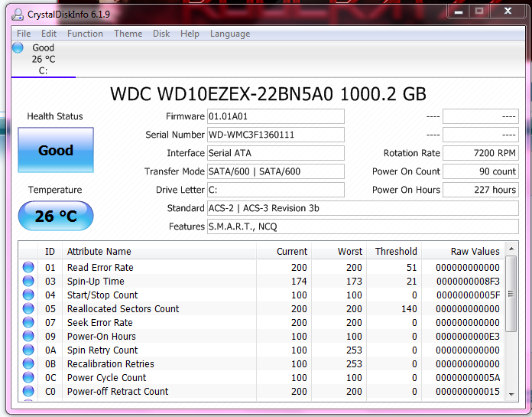Click the status orb for Reallocated Sectors Count
532x417 pixels.
(x=28, y=308)
